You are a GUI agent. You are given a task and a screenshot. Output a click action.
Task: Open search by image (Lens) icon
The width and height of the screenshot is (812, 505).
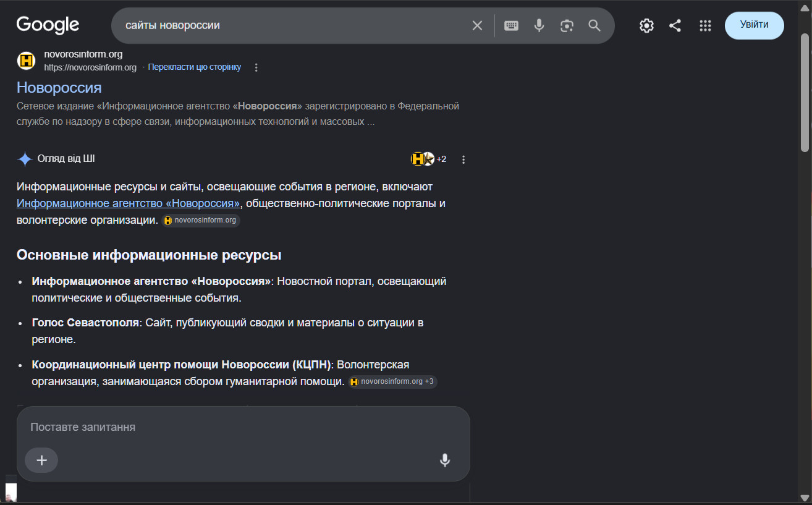567,25
